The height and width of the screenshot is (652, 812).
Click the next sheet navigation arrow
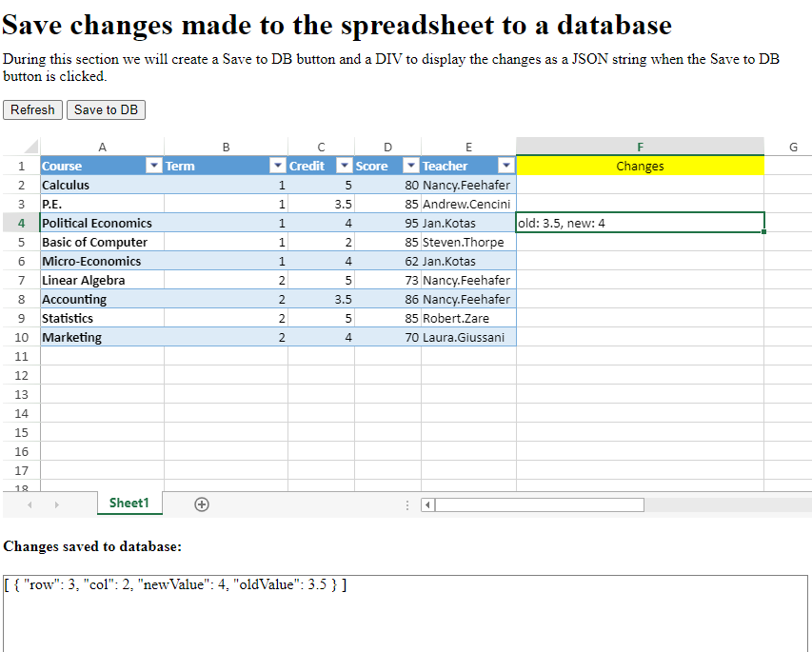57,504
